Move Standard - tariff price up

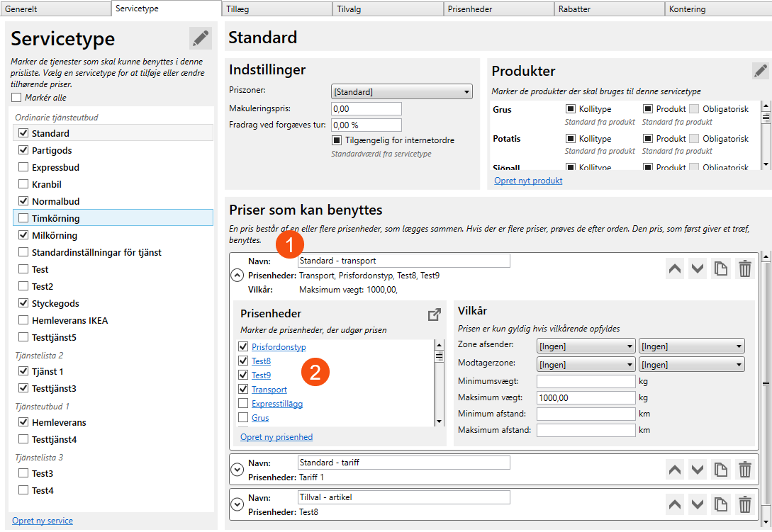675,469
